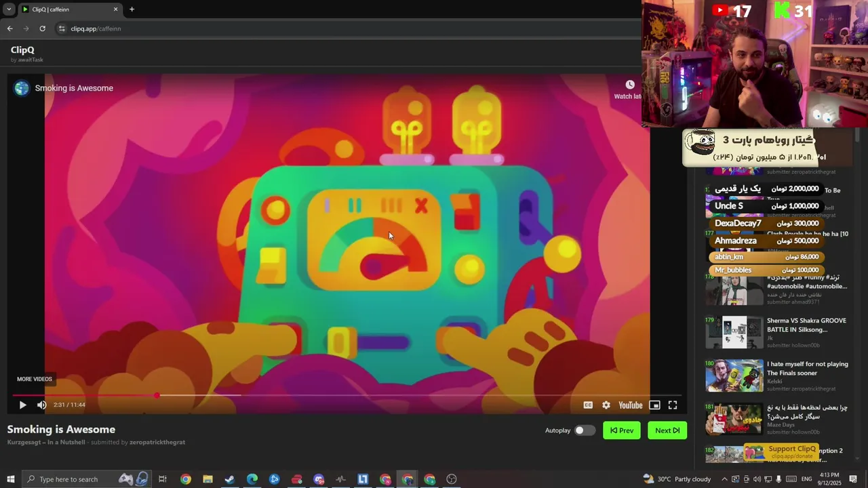Open Maze Days cigarette clip thumbnail
This screenshot has height=488, width=868.
(x=734, y=419)
